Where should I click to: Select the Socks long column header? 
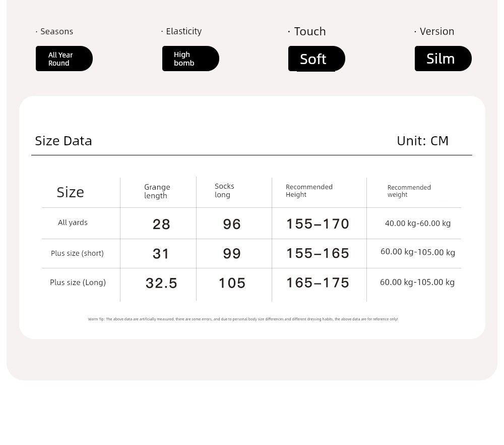224,190
